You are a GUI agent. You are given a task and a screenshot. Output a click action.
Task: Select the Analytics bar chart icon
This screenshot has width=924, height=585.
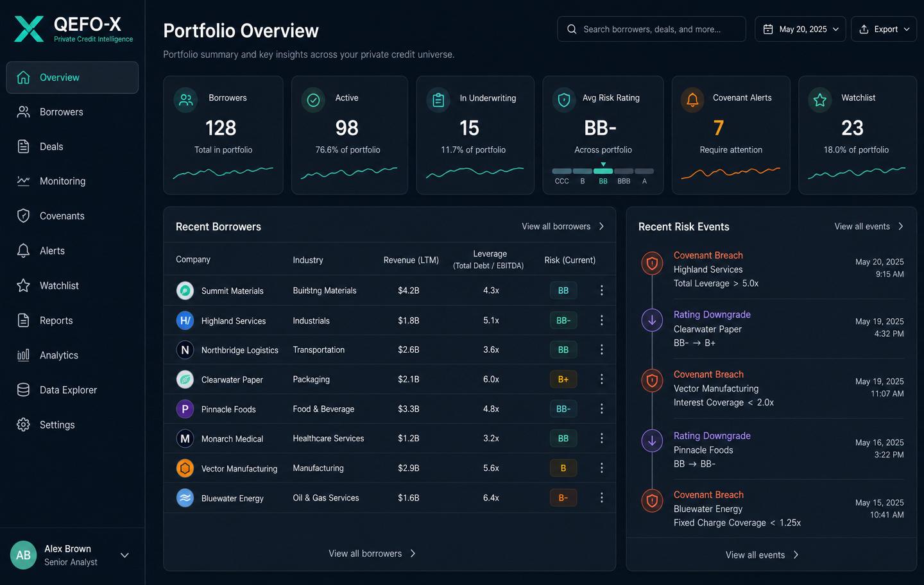pos(23,355)
